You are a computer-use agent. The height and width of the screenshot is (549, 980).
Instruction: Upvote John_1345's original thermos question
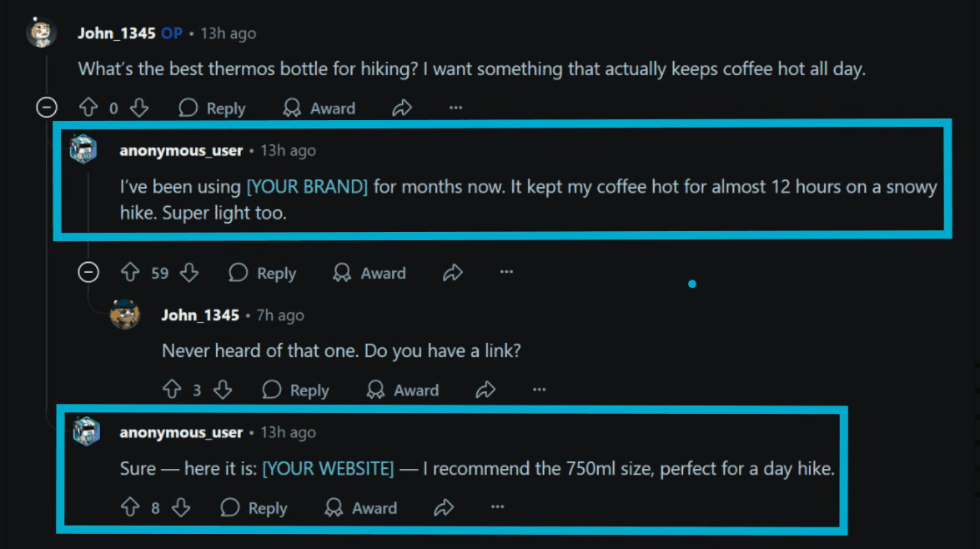pos(88,108)
